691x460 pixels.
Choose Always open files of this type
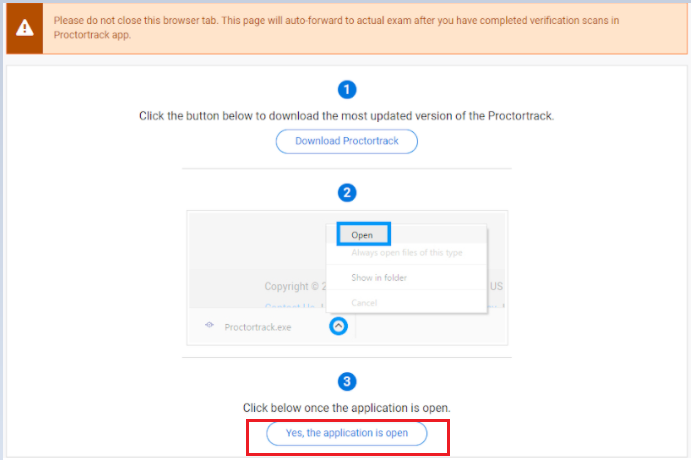point(407,253)
